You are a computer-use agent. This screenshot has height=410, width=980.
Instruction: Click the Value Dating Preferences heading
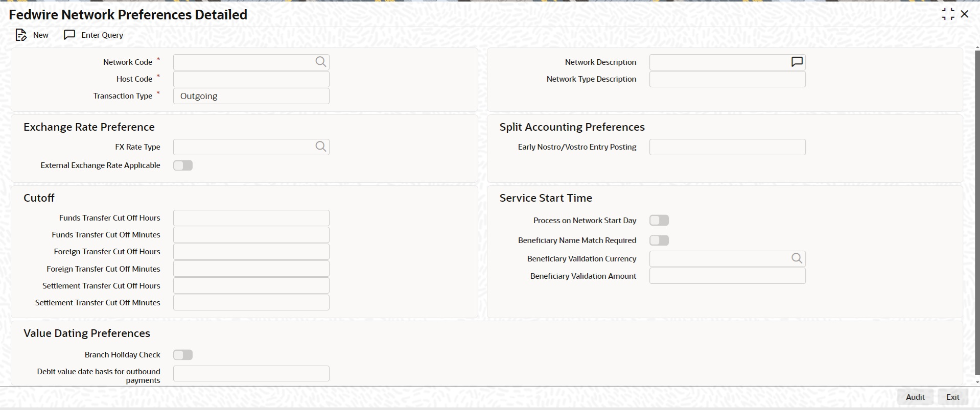pos(87,333)
